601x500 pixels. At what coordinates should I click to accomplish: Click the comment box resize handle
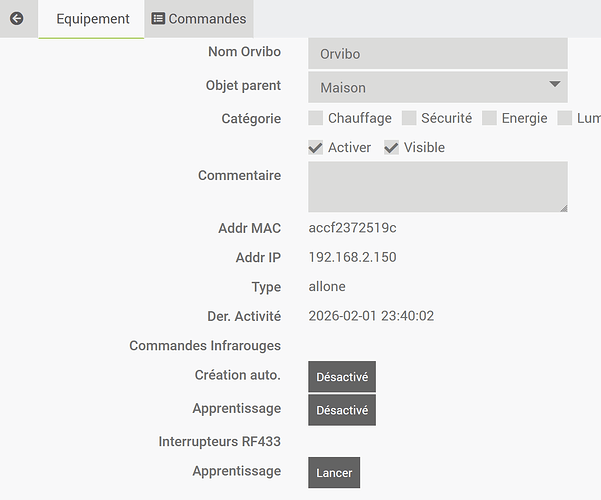pyautogui.click(x=563, y=207)
